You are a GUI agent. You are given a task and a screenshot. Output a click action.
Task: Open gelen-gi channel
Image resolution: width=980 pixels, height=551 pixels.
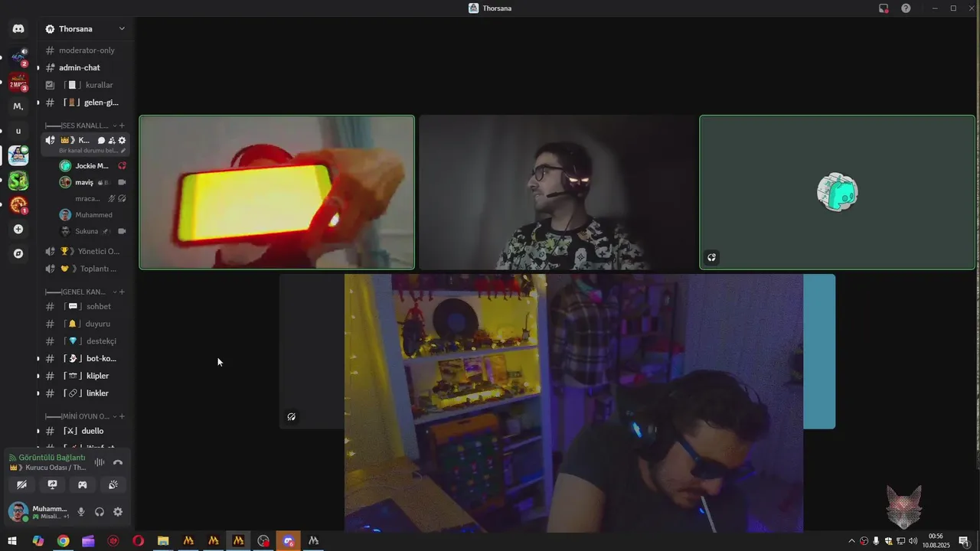(x=85, y=103)
